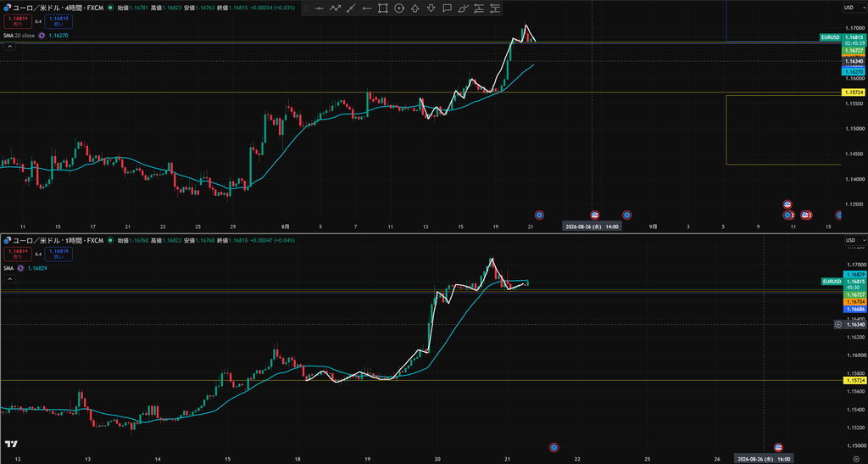Viewport: 868px width, 464px height.
Task: Click yellow 1.15724 price label on 4時間 chart
Action: (853, 92)
